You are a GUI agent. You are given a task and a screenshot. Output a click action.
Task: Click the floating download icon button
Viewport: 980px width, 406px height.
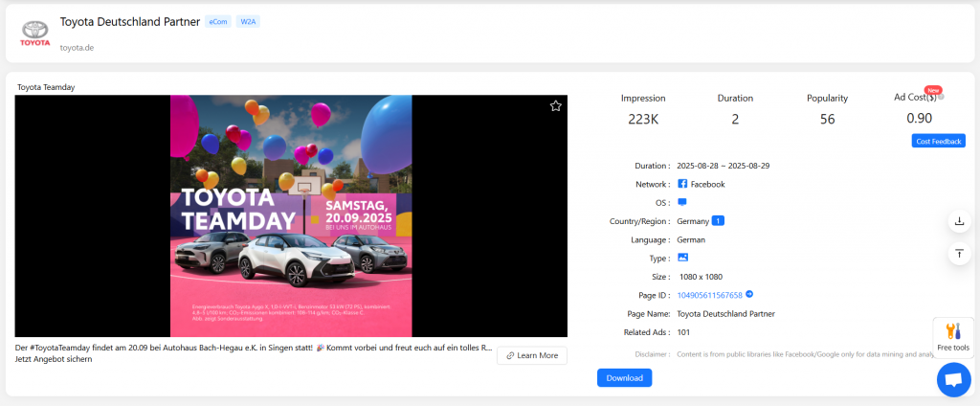[959, 221]
